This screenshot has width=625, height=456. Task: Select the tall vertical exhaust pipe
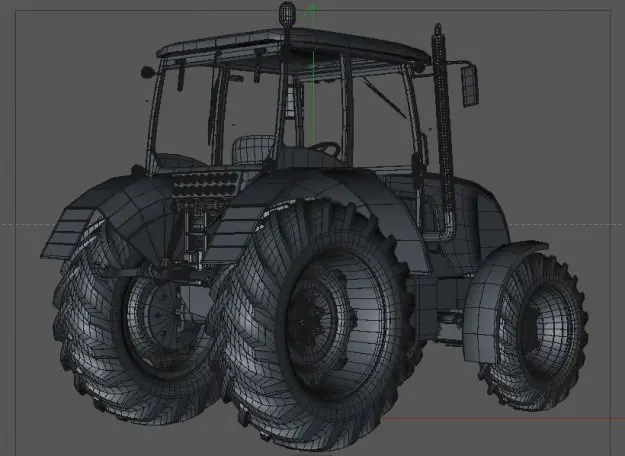click(444, 128)
